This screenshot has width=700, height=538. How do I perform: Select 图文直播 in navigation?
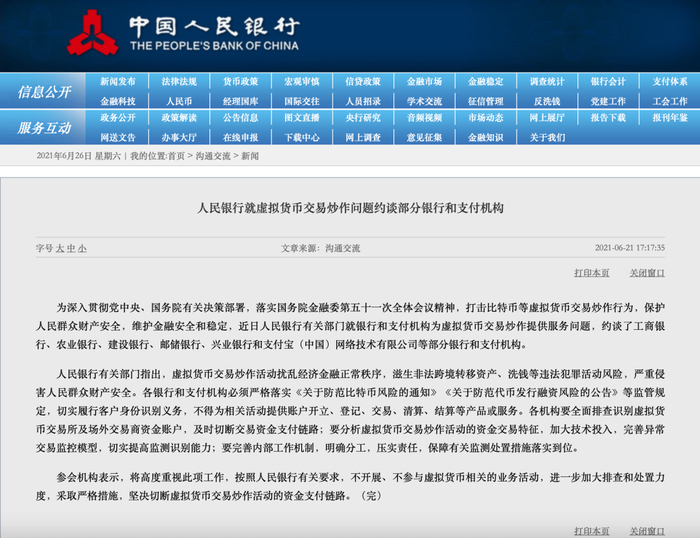pyautogui.click(x=302, y=117)
